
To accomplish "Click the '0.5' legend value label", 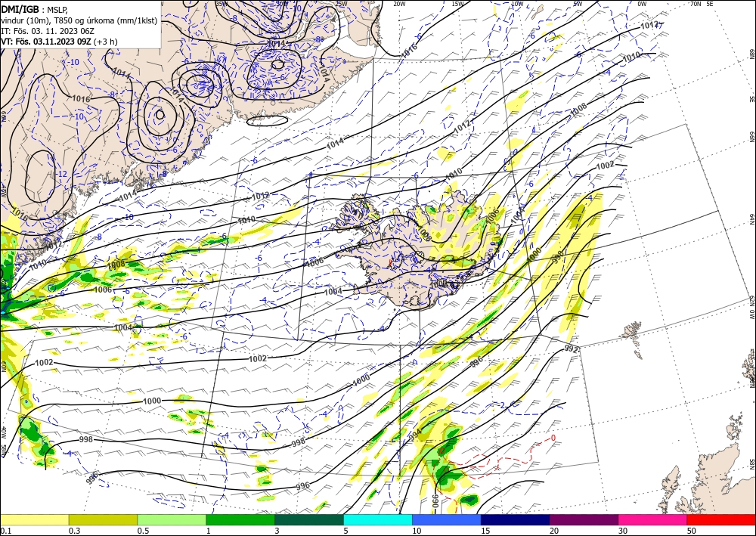I will click(x=142, y=531).
